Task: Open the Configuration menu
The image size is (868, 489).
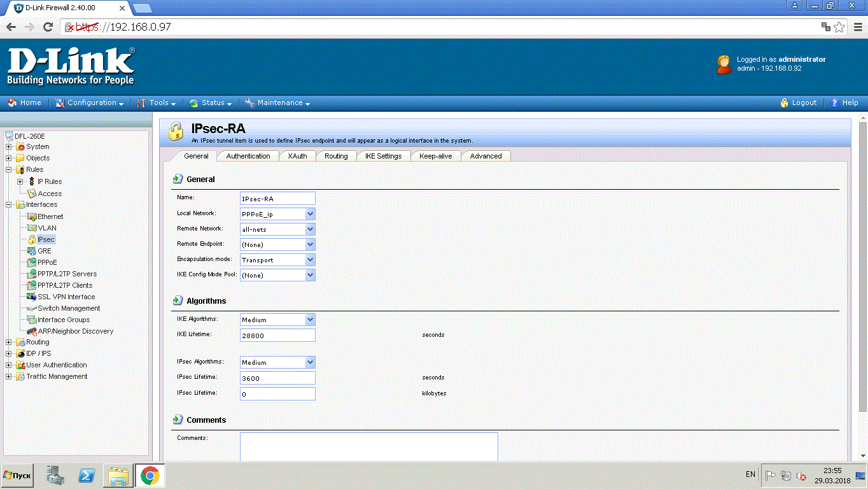Action: click(92, 103)
